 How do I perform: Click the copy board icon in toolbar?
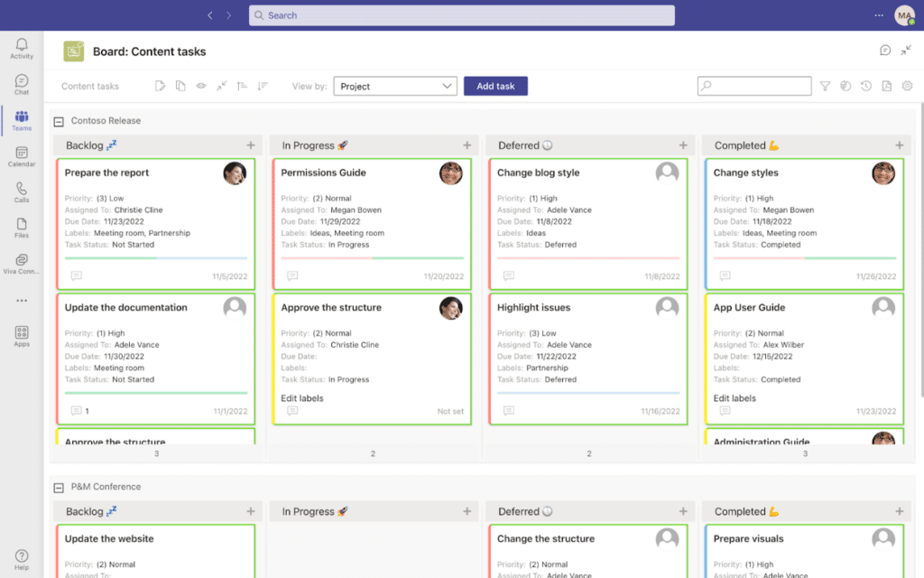(x=180, y=86)
